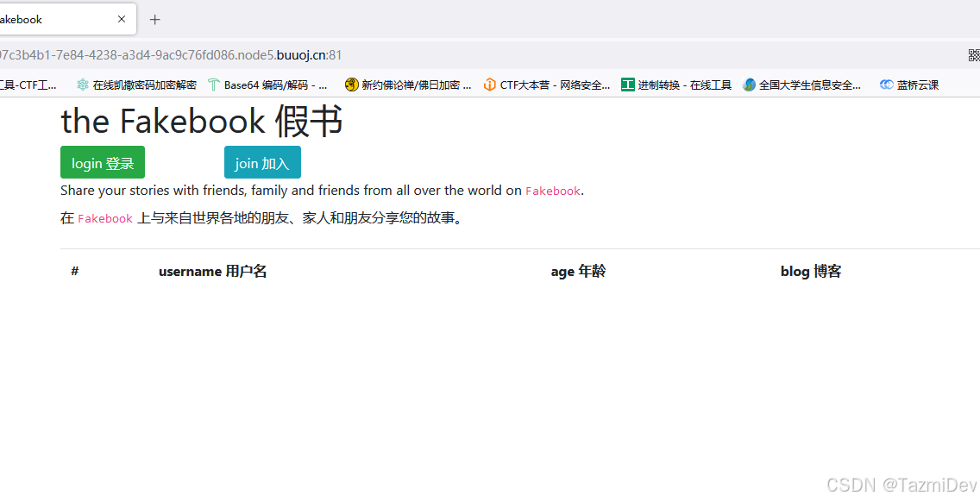Image resolution: width=980 pixels, height=502 pixels.
Task: Open the 在线凯撒密码加密解密 bookmark
Action: tap(136, 85)
